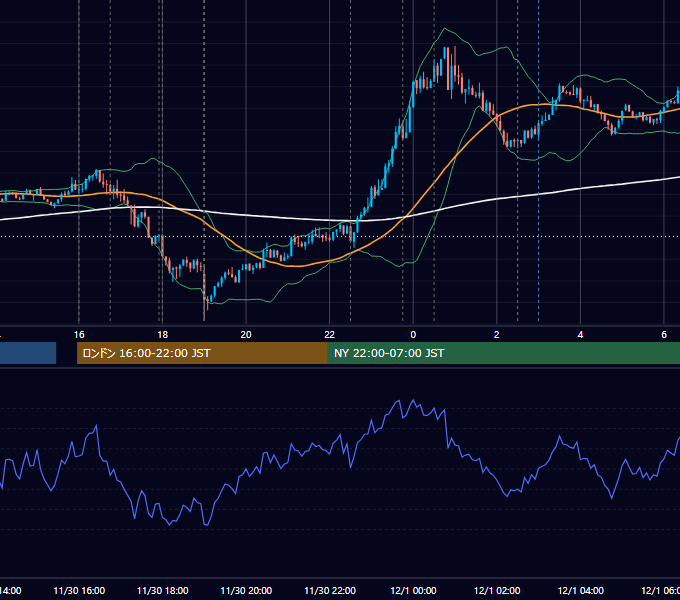Image resolution: width=680 pixels, height=600 pixels.
Task: Click the 2 hour label on upper axis
Action: pos(497,335)
